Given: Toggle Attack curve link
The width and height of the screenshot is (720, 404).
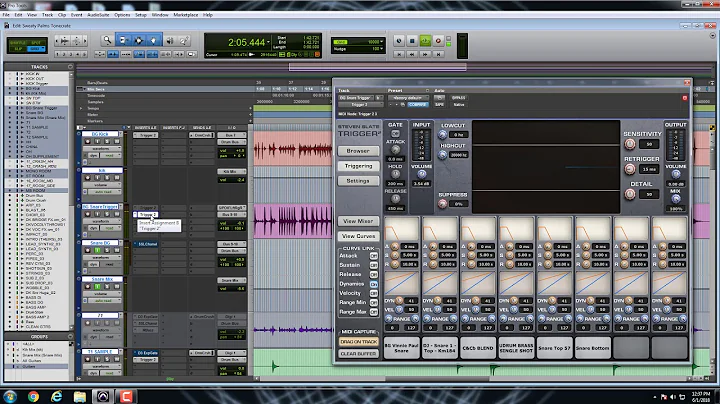Looking at the screenshot, I should 374,256.
